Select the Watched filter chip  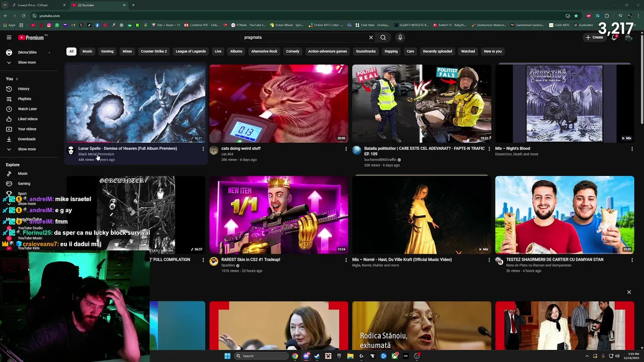click(468, 51)
